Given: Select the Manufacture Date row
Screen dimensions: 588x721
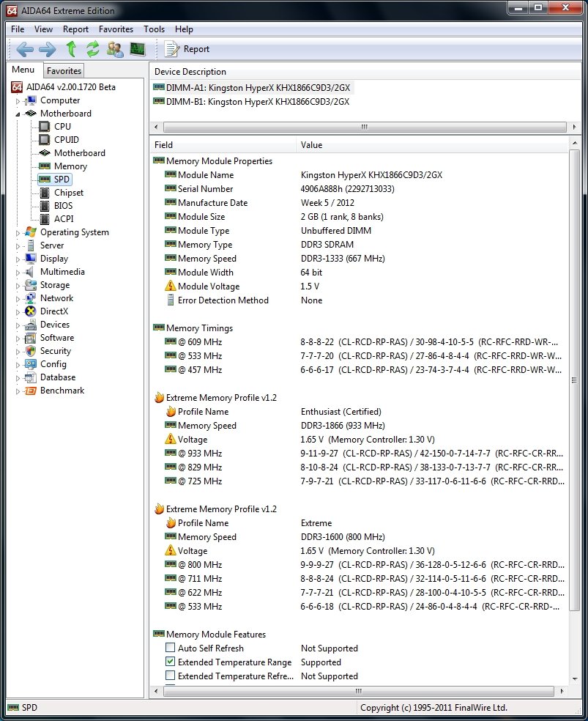Looking at the screenshot, I should point(358,202).
